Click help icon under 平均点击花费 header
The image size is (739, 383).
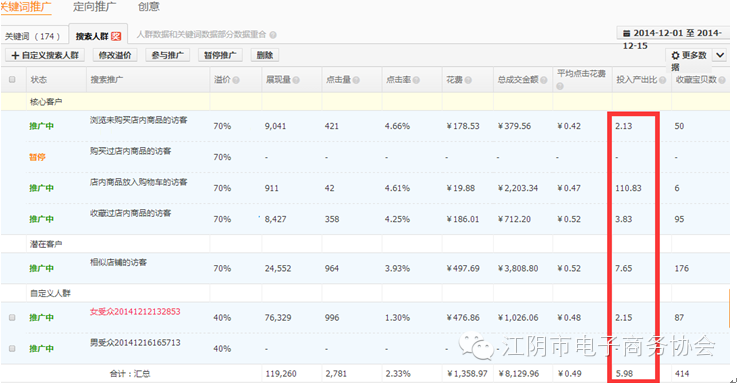[x=560, y=86]
